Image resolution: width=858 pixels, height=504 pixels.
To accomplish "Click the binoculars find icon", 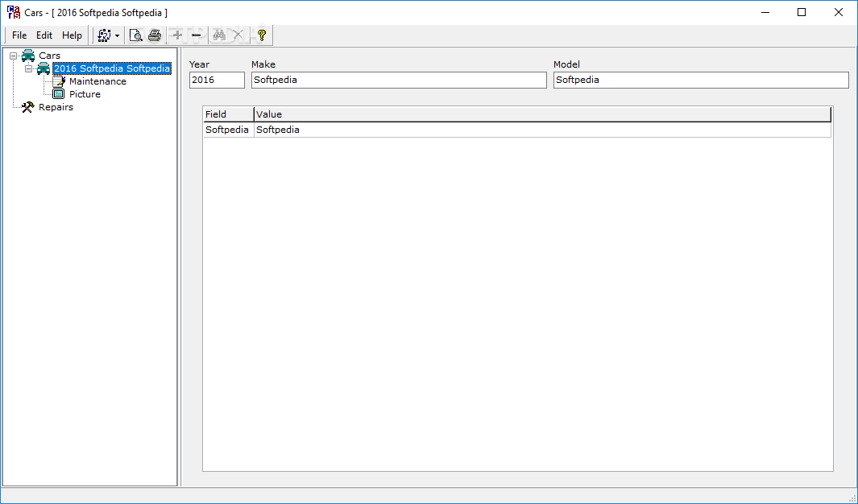I will [219, 35].
